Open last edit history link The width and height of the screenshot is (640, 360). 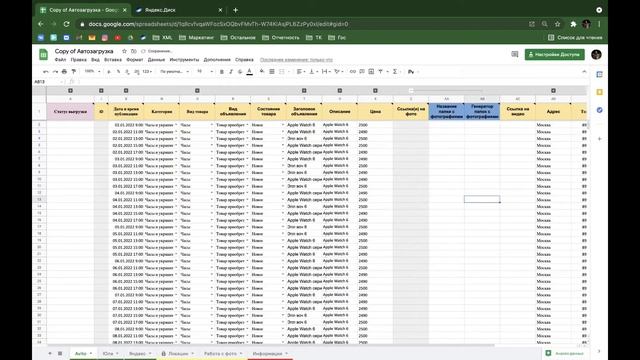[x=296, y=60]
